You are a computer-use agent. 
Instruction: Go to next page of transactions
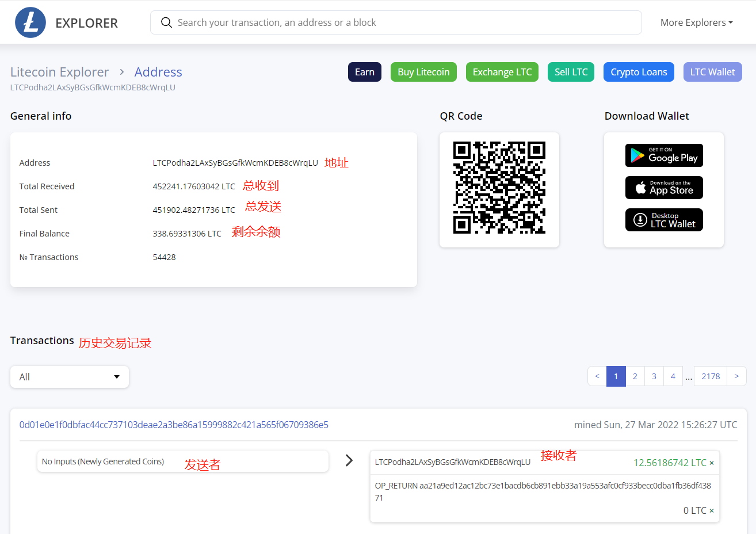(x=736, y=376)
